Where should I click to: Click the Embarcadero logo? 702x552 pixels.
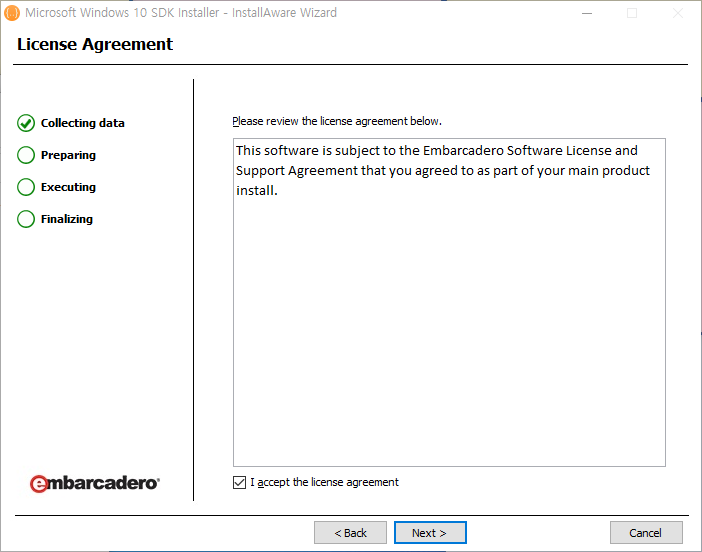94,483
